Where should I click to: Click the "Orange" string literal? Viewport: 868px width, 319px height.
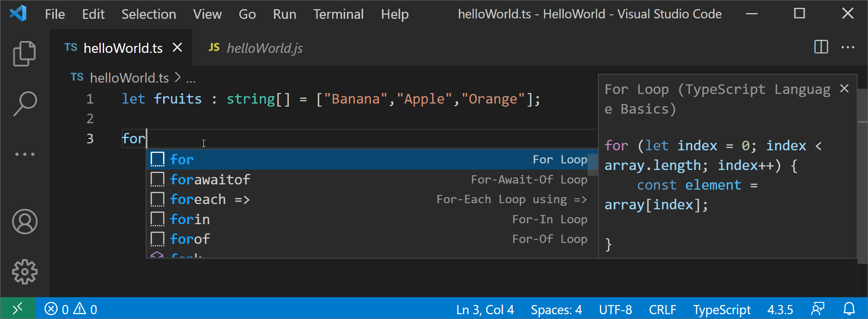click(x=493, y=99)
